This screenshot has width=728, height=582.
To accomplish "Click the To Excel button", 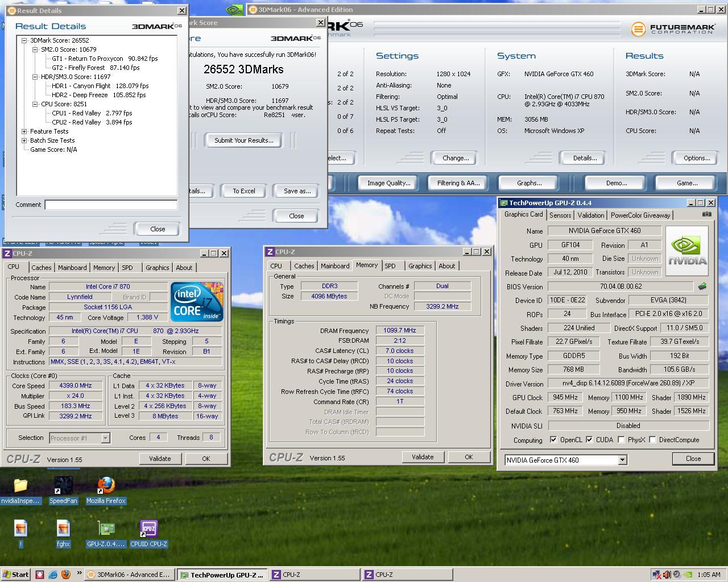I will [244, 191].
